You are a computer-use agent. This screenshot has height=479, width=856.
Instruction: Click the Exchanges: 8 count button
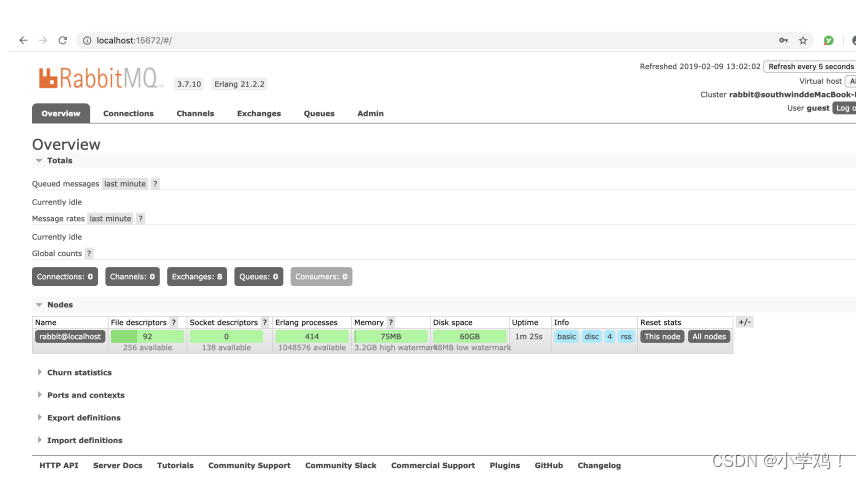click(x=197, y=276)
